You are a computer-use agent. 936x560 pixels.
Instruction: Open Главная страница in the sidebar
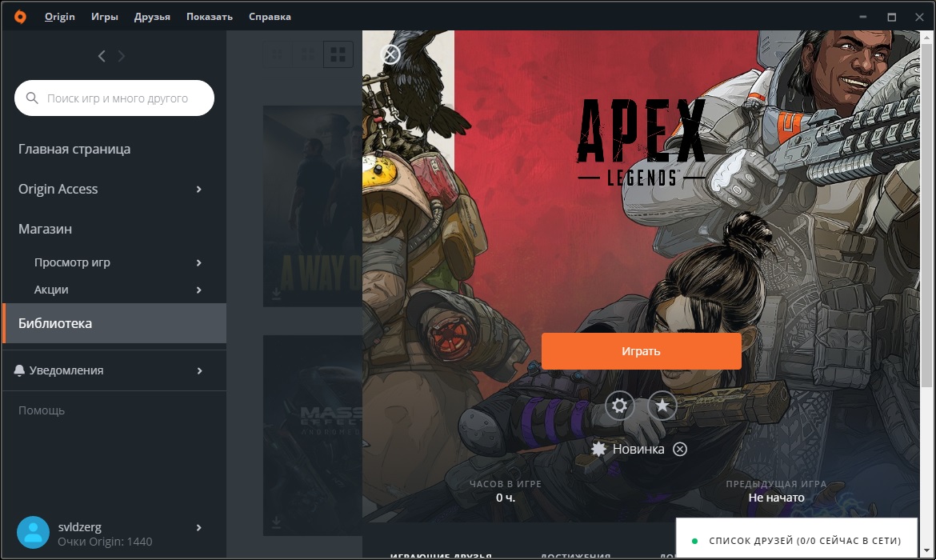click(x=74, y=149)
